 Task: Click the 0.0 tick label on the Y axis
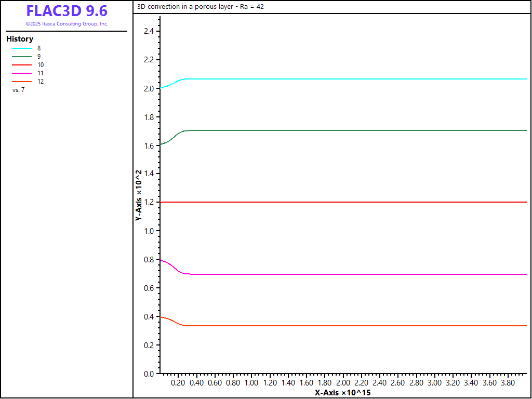pos(150,374)
